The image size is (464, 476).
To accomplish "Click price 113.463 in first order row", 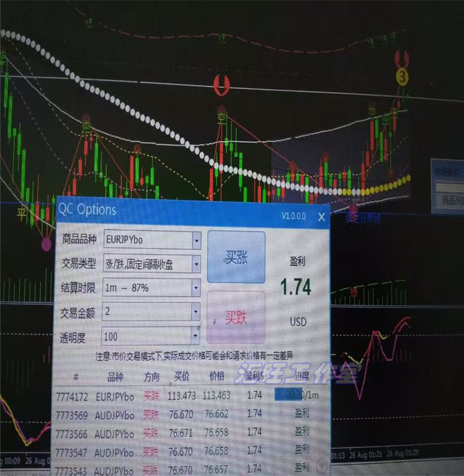I will 216,395.
